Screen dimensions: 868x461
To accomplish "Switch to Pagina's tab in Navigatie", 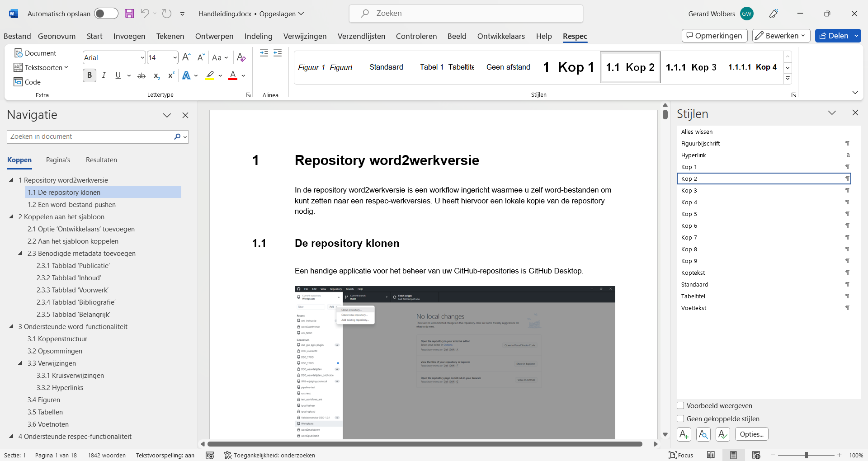I will pos(58,160).
